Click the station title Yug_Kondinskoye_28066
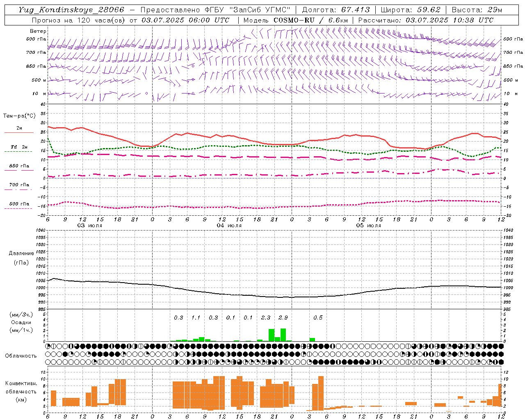 (x=71, y=9)
